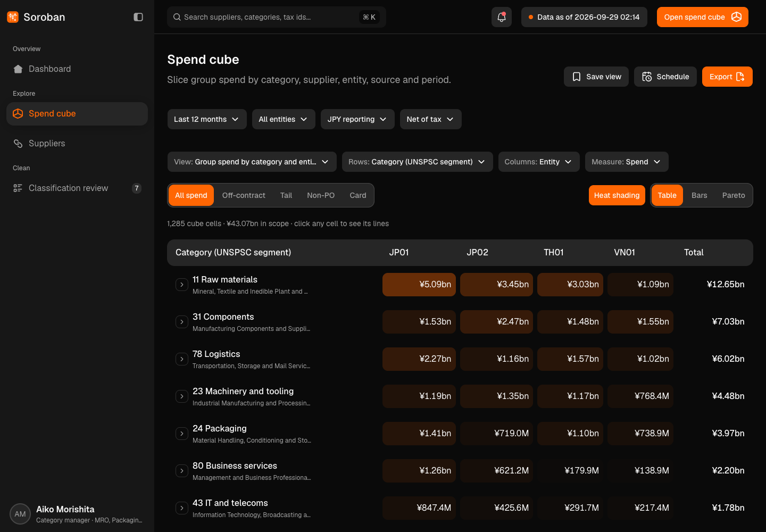Open the Net of tax dropdown

[431, 119]
